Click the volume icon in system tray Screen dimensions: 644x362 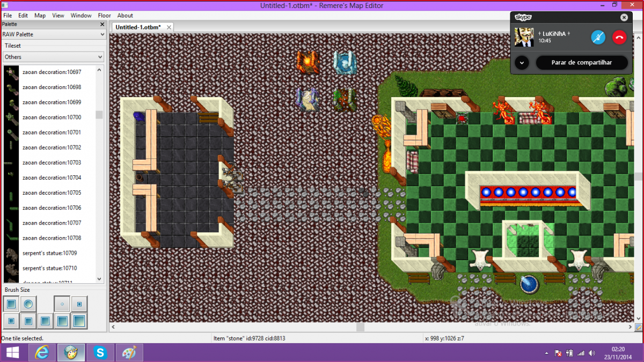point(591,353)
